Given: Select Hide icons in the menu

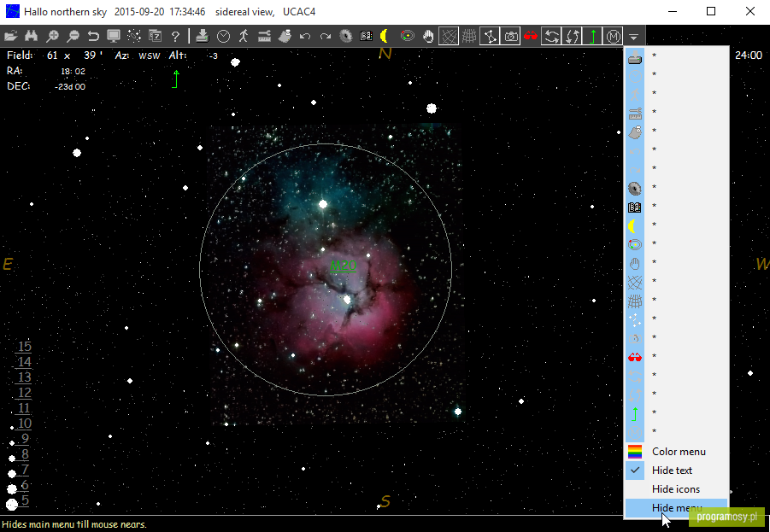Looking at the screenshot, I should [x=677, y=488].
